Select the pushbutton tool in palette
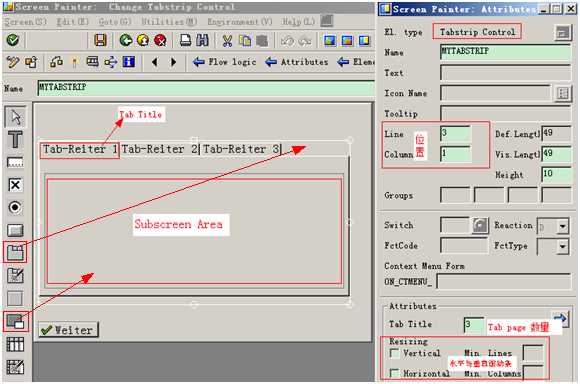This screenshot has height=384, width=580. click(15, 230)
